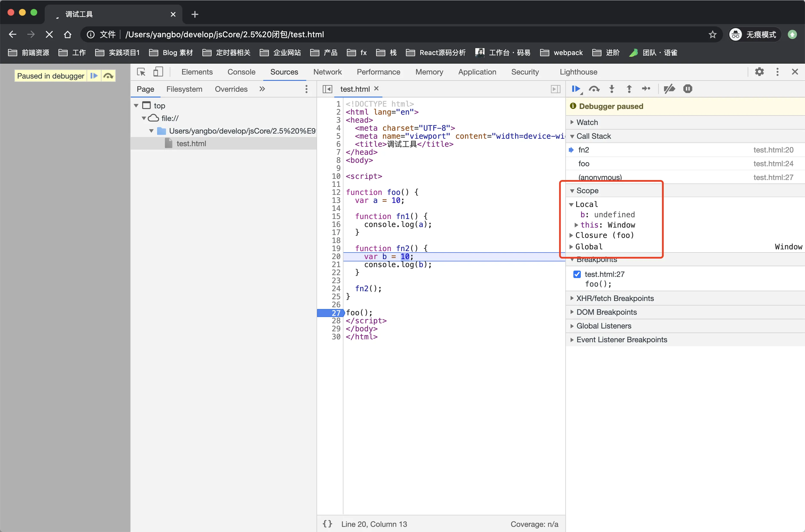Expand XHR/fetch Breakpoints section

coord(685,298)
